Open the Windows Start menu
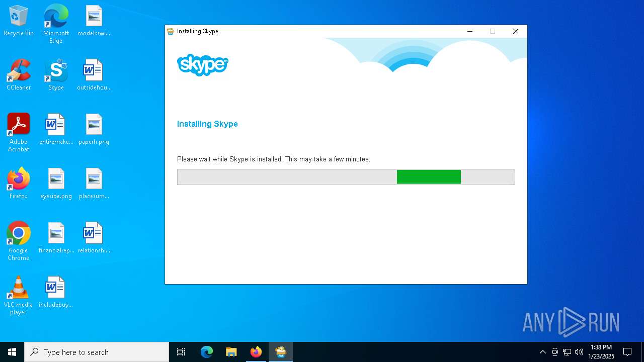Screen dimensions: 644x362 pos(12,352)
